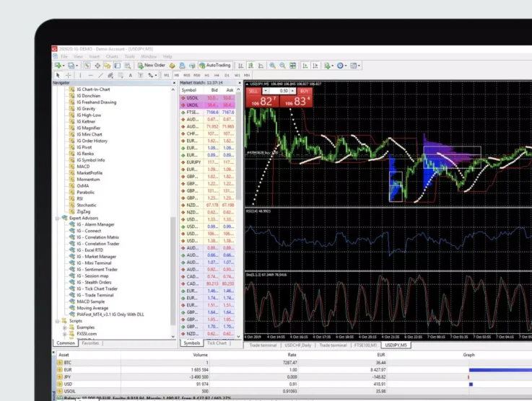Click the Market Watch vertical scrollbar
This screenshot has width=532, height=401.
tap(238, 147)
